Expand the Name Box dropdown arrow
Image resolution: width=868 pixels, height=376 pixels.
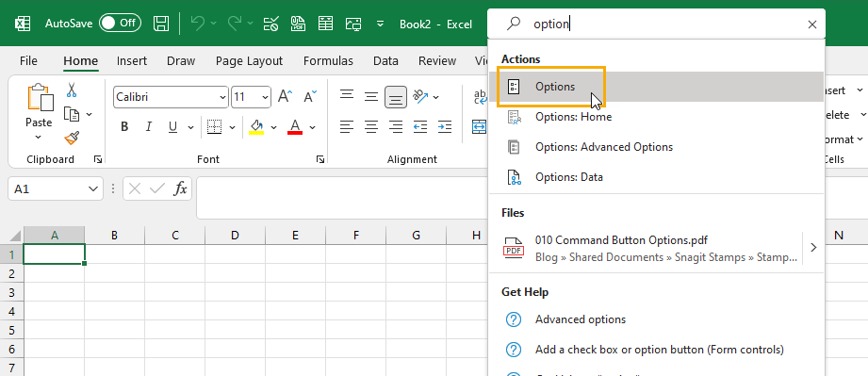[93, 188]
